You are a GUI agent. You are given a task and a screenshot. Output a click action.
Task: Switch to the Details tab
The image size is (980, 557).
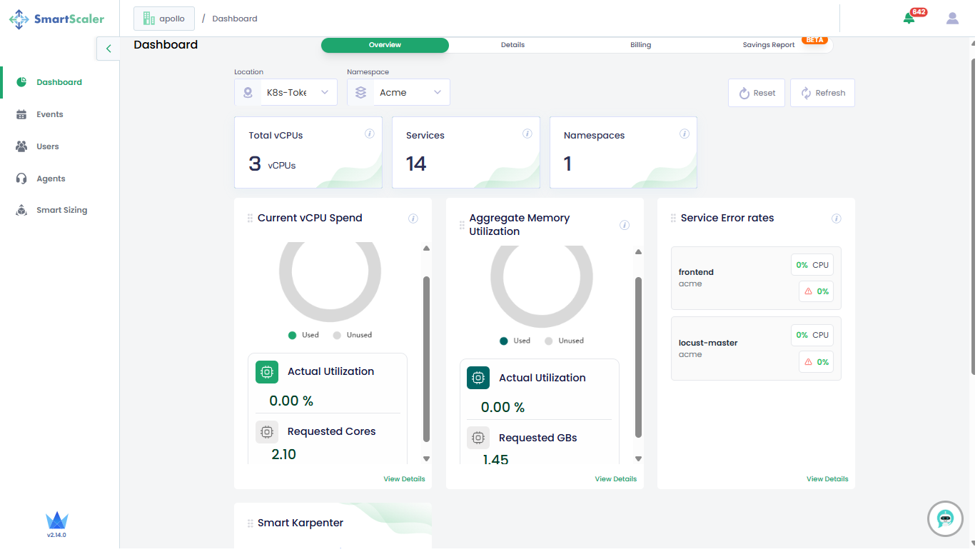[x=512, y=45]
